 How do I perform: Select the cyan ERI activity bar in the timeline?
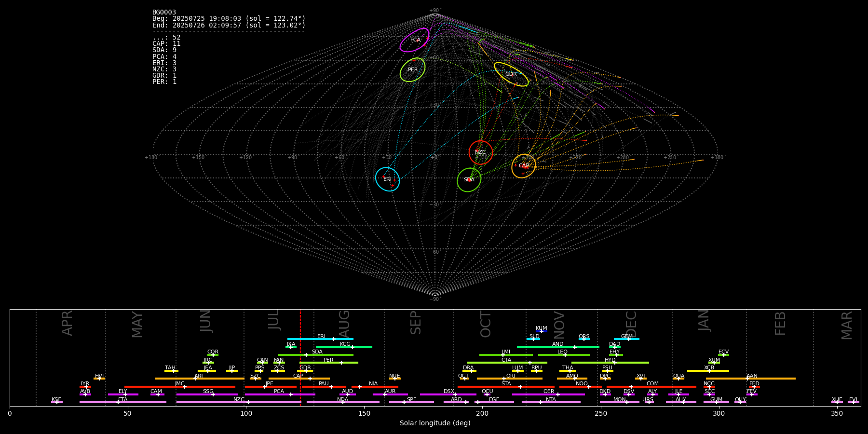(x=320, y=339)
